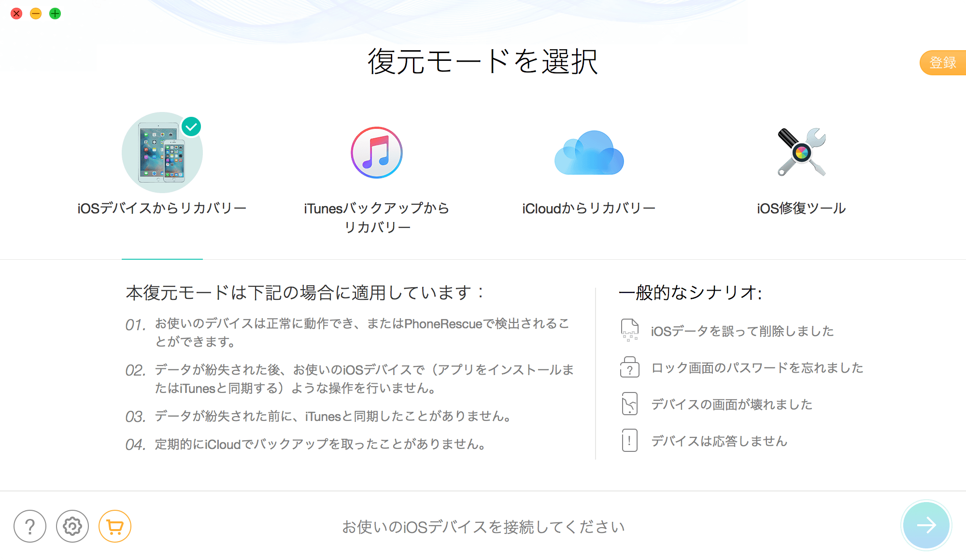Click the deleted data document icon

[630, 330]
